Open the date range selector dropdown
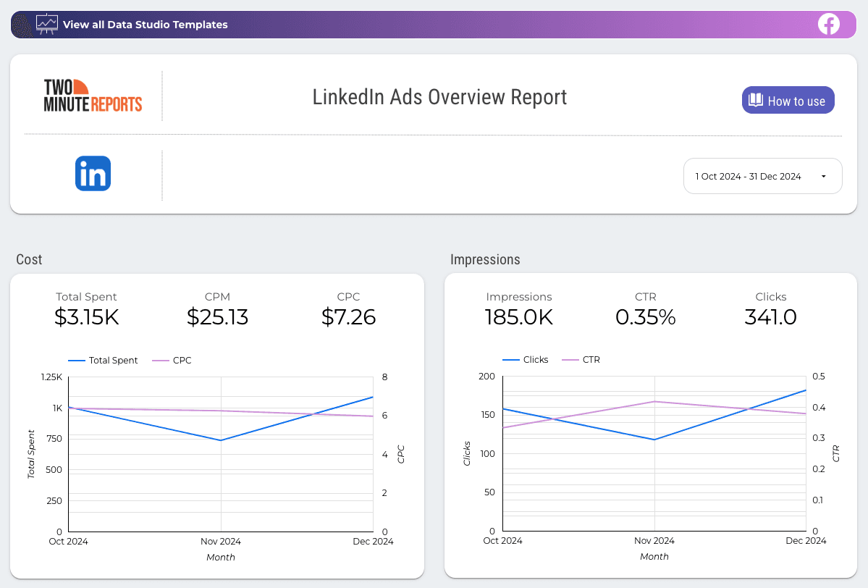This screenshot has height=588, width=868. pos(762,176)
